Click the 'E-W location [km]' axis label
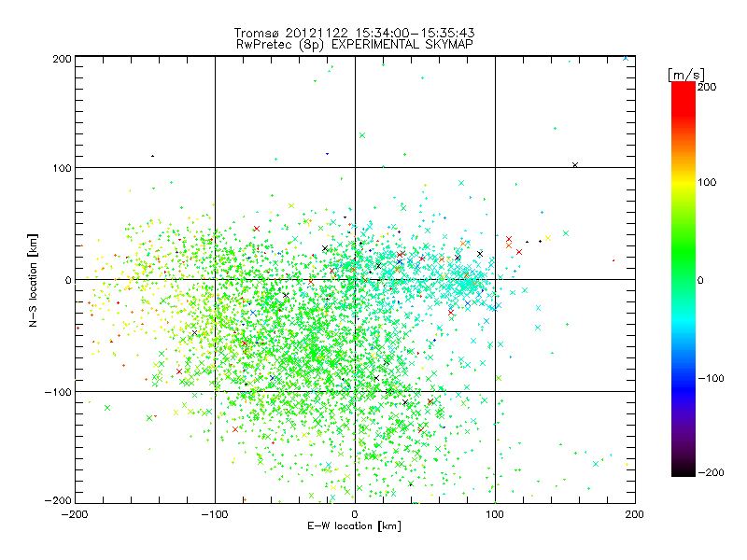The image size is (747, 560). 355,525
